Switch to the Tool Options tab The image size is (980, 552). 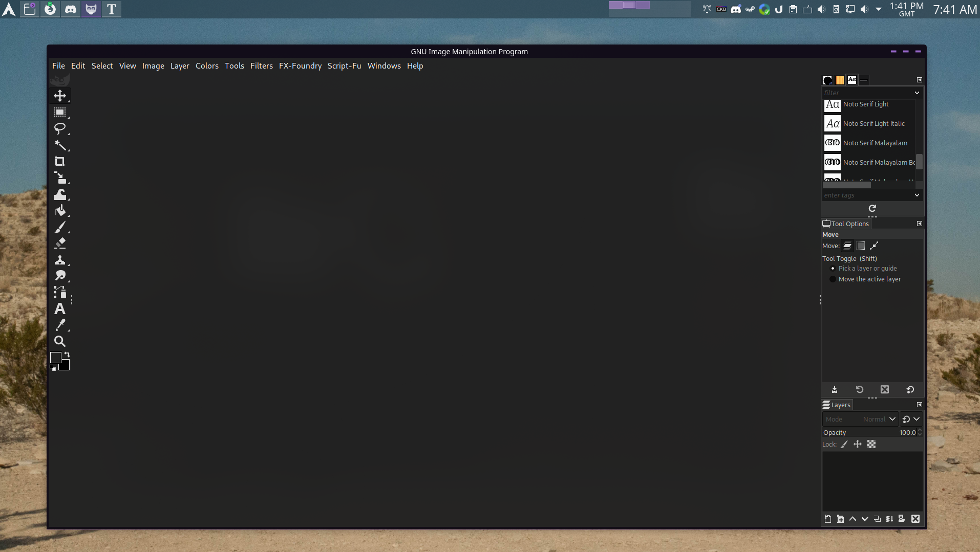[846, 224]
